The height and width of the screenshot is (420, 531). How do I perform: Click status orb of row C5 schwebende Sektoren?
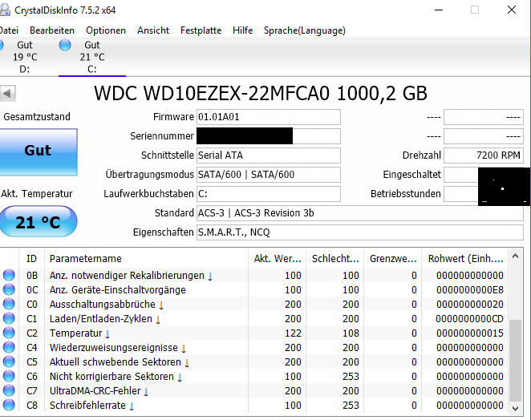(x=9, y=361)
